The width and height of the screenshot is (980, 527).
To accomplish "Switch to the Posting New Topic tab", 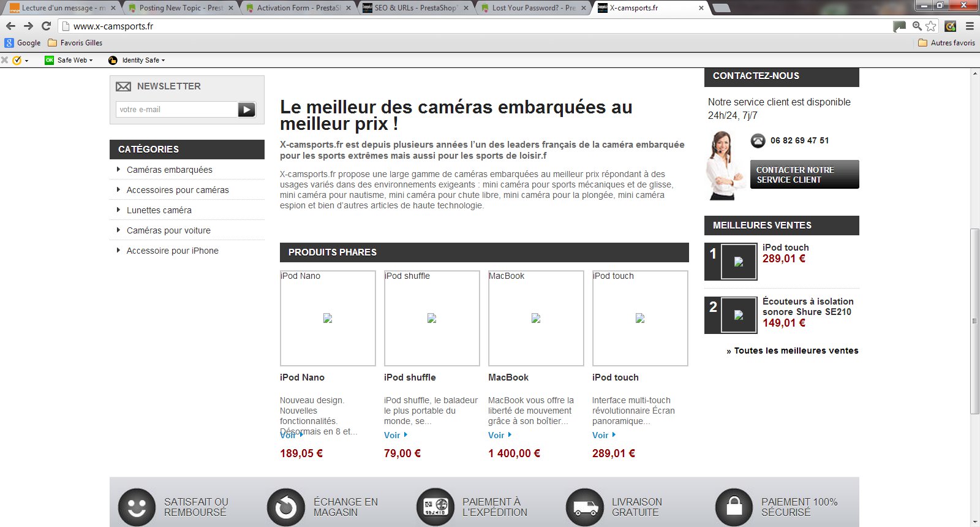I will (x=181, y=8).
